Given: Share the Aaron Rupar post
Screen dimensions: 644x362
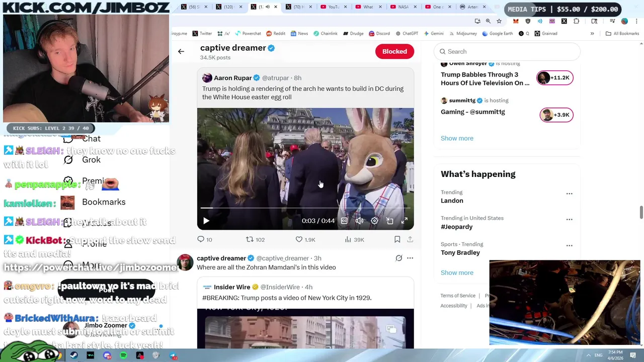Looking at the screenshot, I should (410, 240).
